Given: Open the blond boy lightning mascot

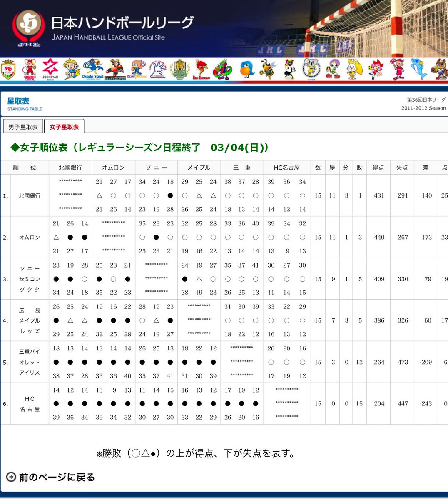Looking at the screenshot, I should 71,69.
